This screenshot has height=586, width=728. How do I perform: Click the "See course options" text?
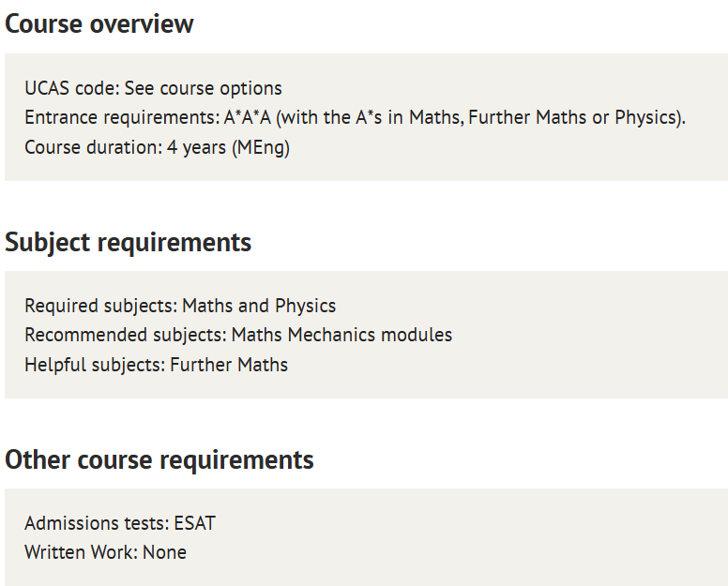point(203,89)
